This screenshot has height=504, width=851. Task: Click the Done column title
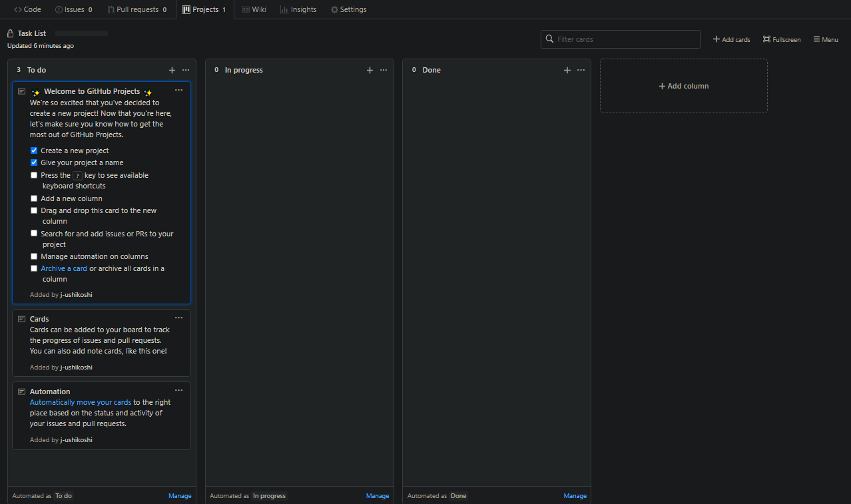click(x=431, y=70)
